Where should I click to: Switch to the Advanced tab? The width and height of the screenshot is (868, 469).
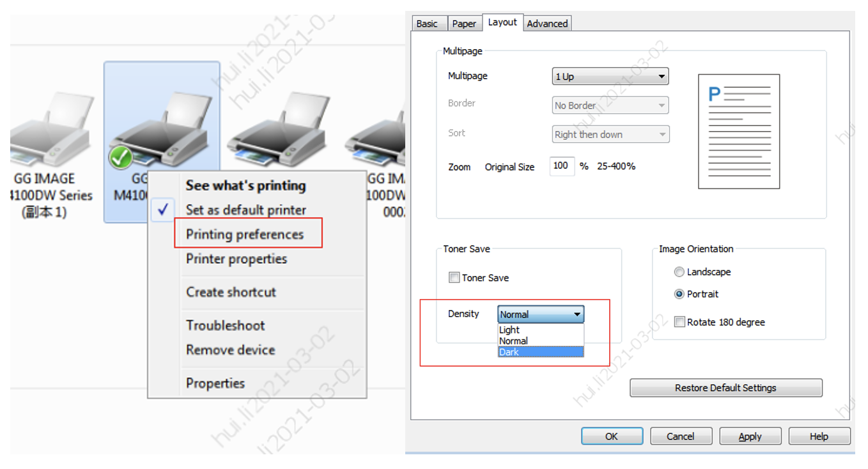coord(547,24)
